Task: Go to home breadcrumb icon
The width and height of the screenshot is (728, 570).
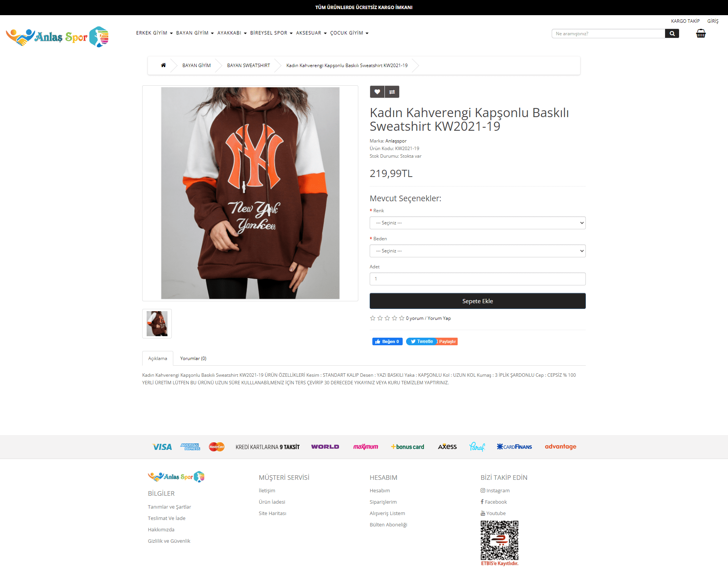Action: point(163,65)
